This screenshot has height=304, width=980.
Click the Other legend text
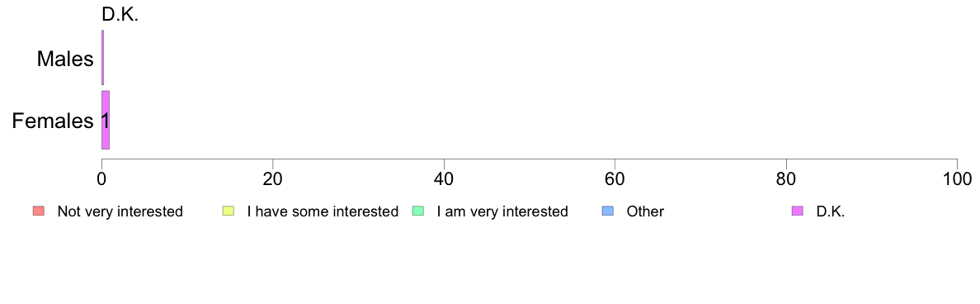pos(646,211)
